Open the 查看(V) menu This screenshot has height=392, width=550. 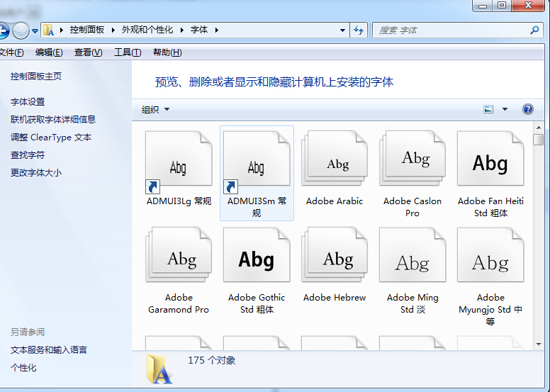(x=88, y=52)
